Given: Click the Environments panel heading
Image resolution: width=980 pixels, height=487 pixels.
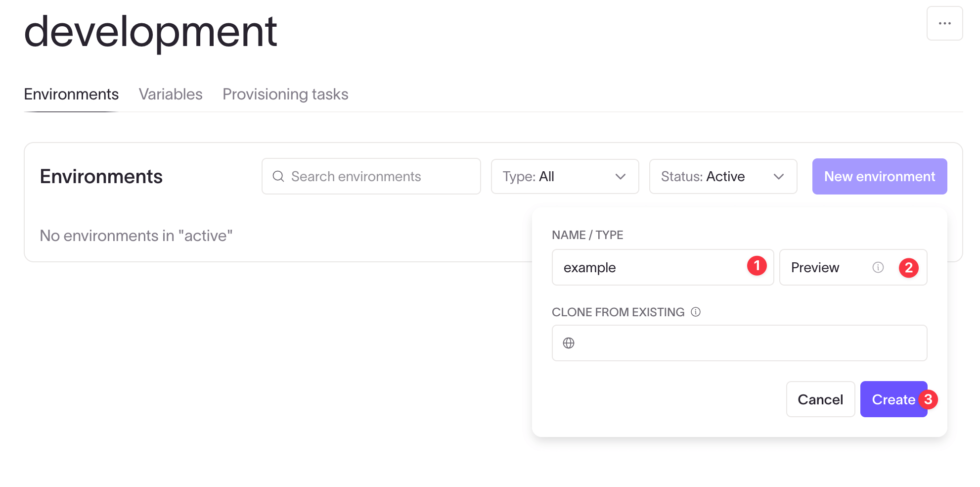Looking at the screenshot, I should point(101,176).
